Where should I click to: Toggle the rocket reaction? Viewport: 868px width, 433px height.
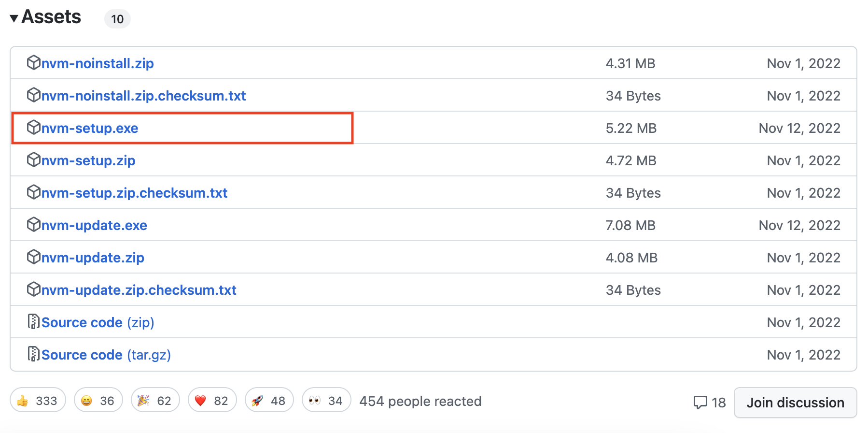pos(269,400)
